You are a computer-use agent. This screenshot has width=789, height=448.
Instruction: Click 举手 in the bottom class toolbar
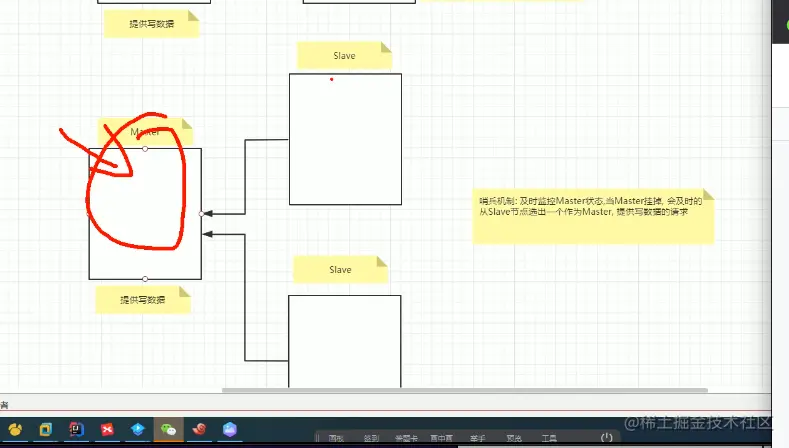coord(478,438)
